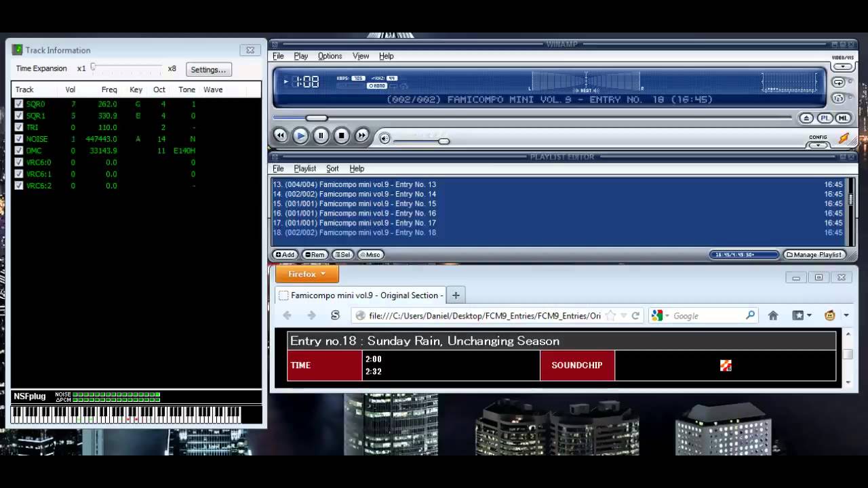Click the playlist Sel button

tap(342, 255)
